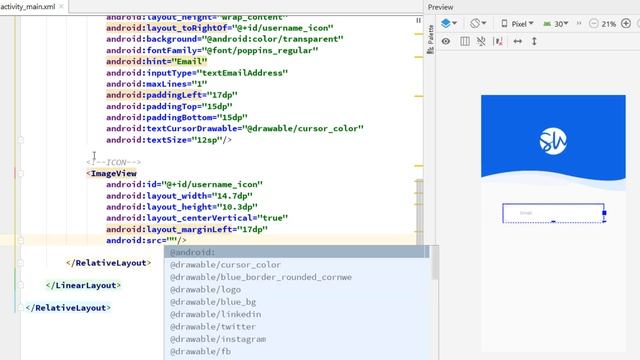
Task: Click the Preview panel title
Action: [440, 7]
